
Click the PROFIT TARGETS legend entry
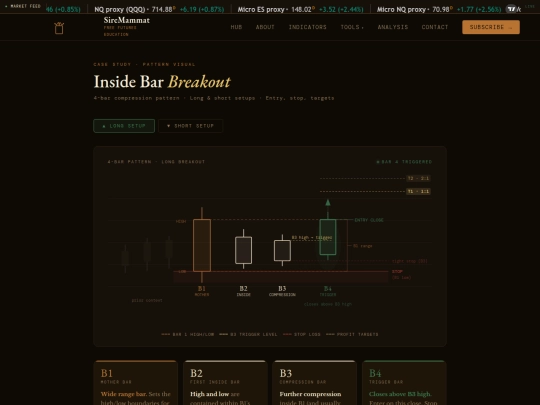tap(352, 334)
